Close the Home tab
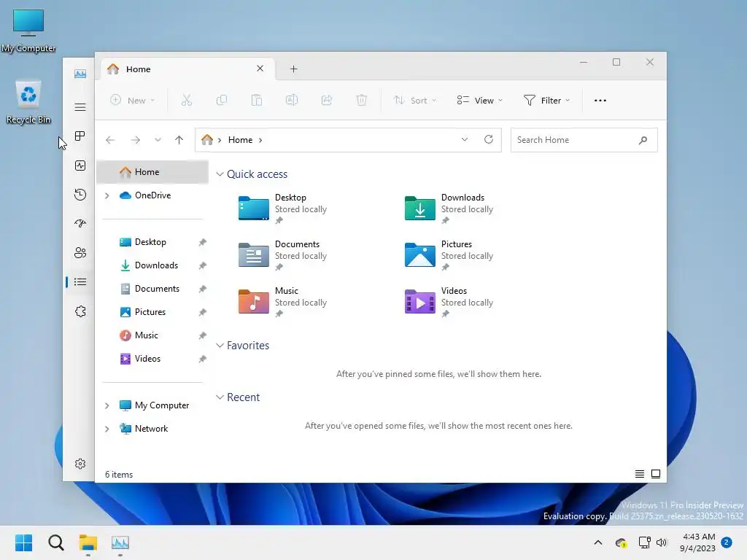This screenshot has height=560, width=747. [x=260, y=69]
